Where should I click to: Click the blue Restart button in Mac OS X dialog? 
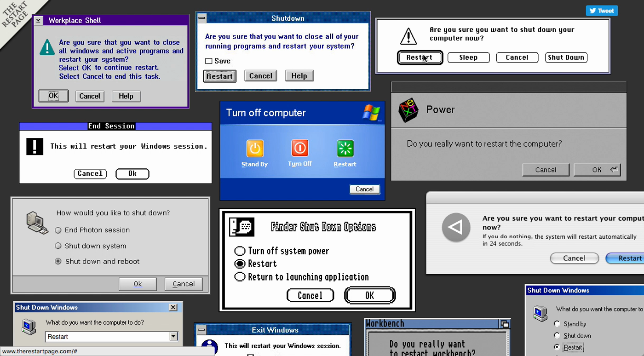(626, 258)
